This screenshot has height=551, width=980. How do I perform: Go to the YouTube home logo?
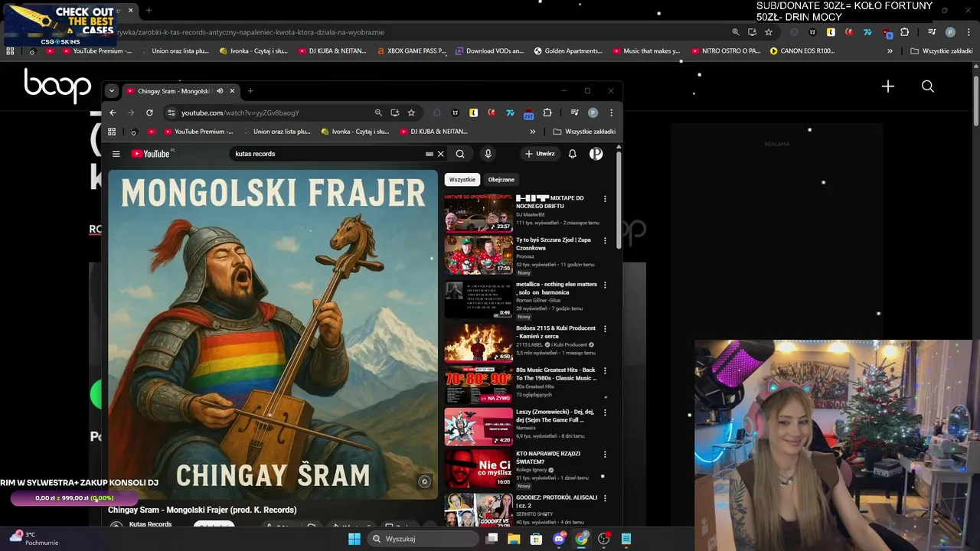[152, 154]
